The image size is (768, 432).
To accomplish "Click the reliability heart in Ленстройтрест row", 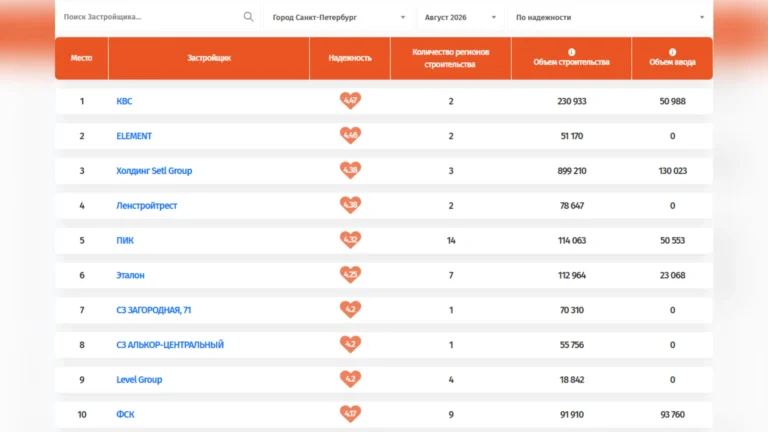I will click(x=350, y=205).
